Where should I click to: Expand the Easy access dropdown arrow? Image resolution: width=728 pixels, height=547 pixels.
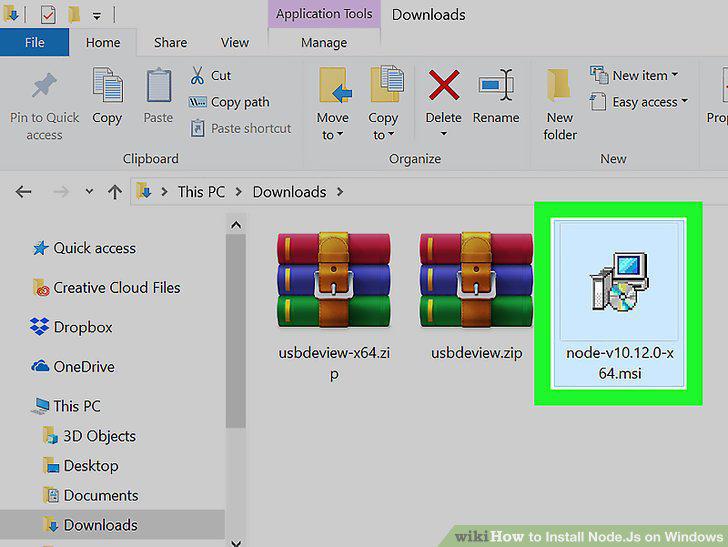[x=684, y=100]
